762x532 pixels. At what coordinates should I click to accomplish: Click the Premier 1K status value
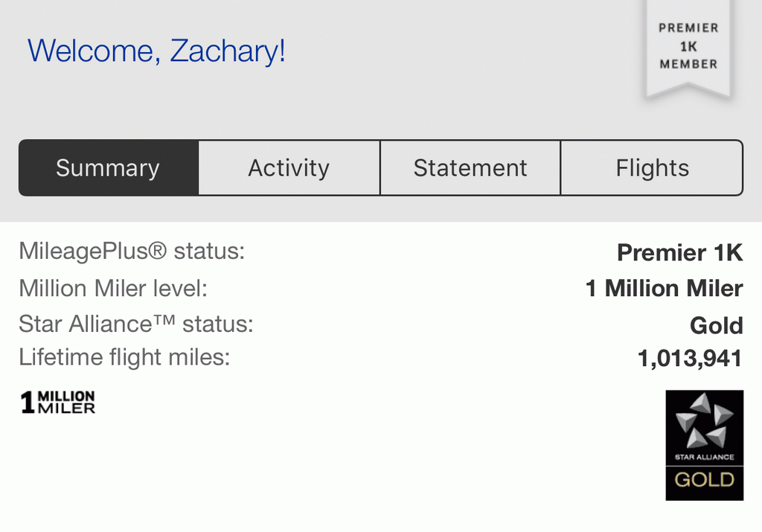click(x=680, y=253)
